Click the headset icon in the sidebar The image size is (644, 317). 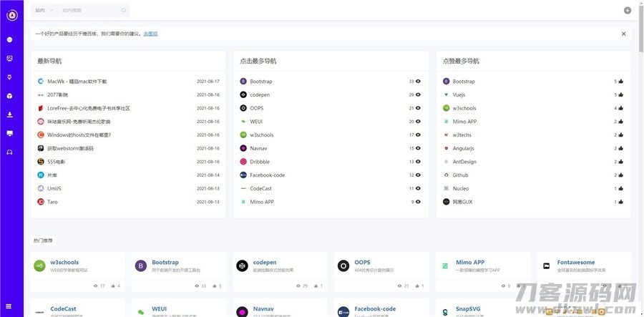coord(10,152)
